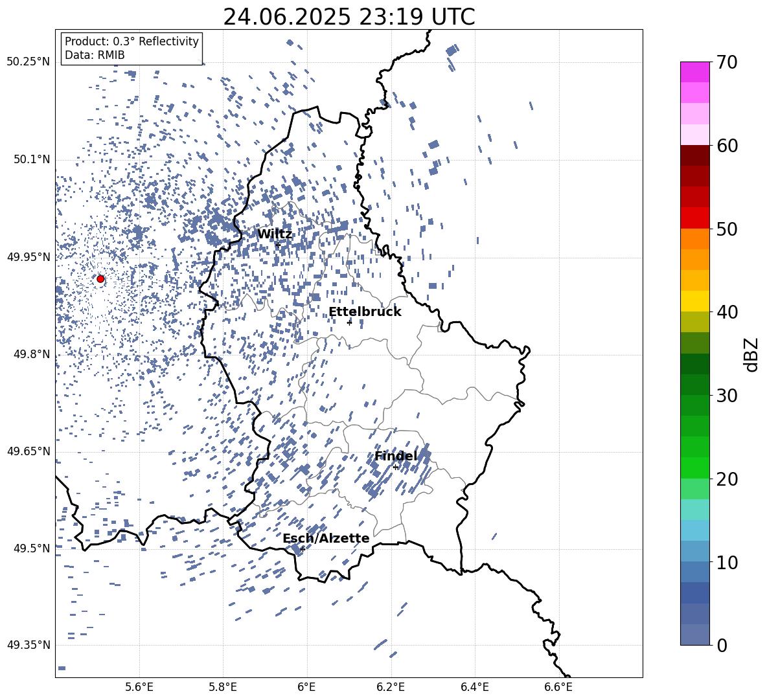The image size is (767, 700).
Task: Click the colorbar tick label 0
Action: (x=722, y=645)
